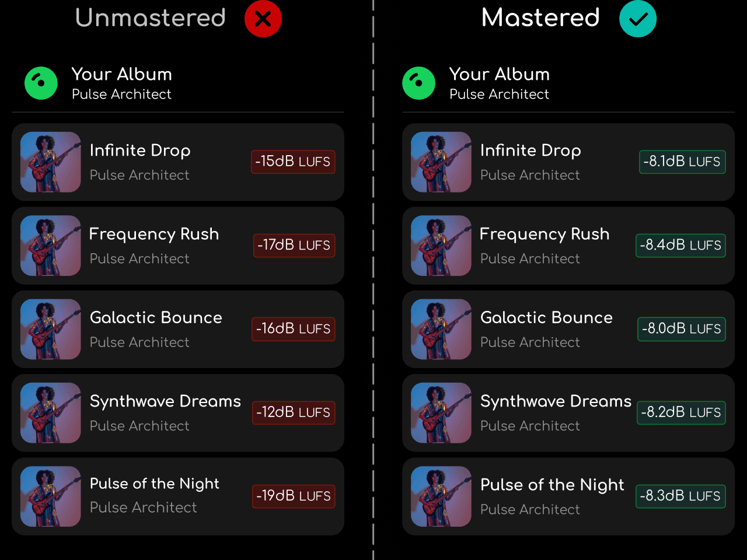Open Infinite Drop cover art in Unmastered list

point(51,162)
